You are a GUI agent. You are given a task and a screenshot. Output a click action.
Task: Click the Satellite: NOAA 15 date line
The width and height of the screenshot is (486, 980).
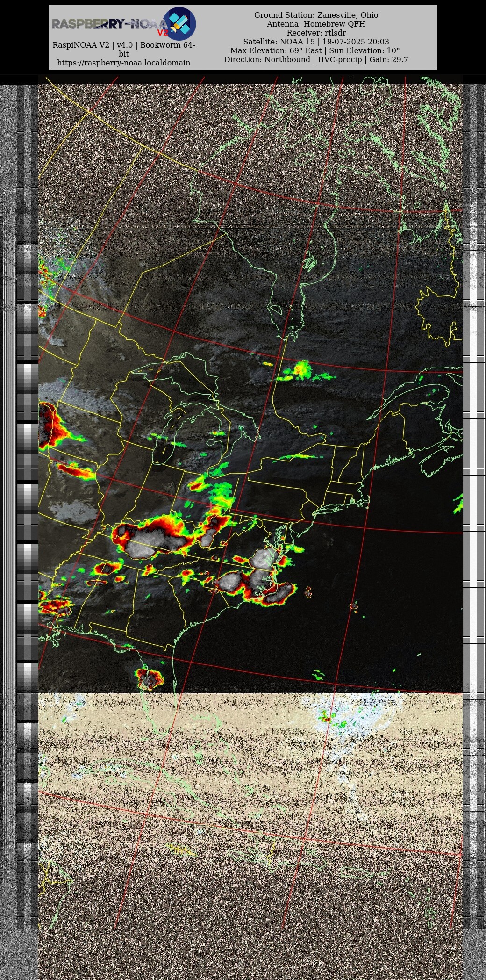click(316, 42)
